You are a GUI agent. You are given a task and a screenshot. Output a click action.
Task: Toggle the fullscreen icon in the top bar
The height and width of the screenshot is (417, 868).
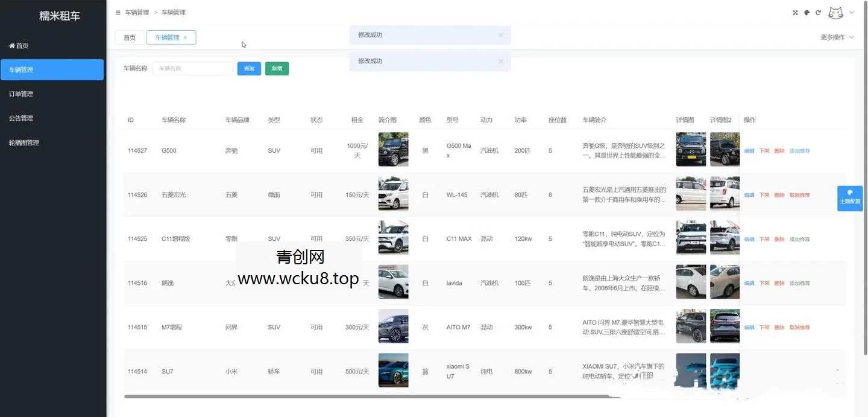pos(795,12)
